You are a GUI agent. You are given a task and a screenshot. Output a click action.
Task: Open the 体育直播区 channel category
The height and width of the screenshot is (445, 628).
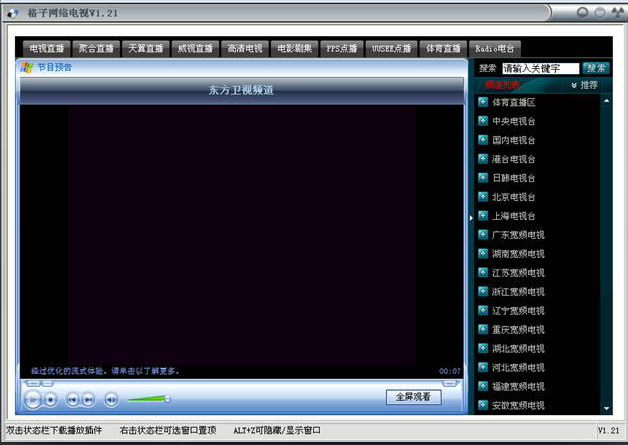pos(514,103)
